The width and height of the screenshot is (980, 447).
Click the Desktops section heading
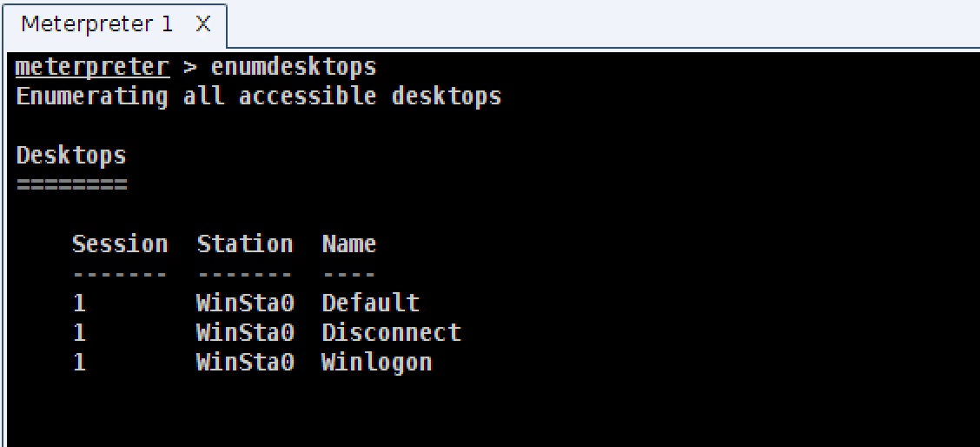point(71,156)
